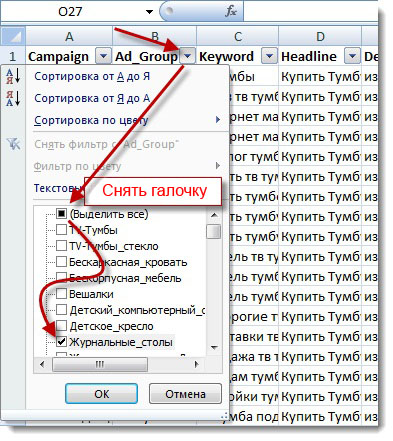Click the filter list horizontal scrollbar thumb

pyautogui.click(x=100, y=364)
